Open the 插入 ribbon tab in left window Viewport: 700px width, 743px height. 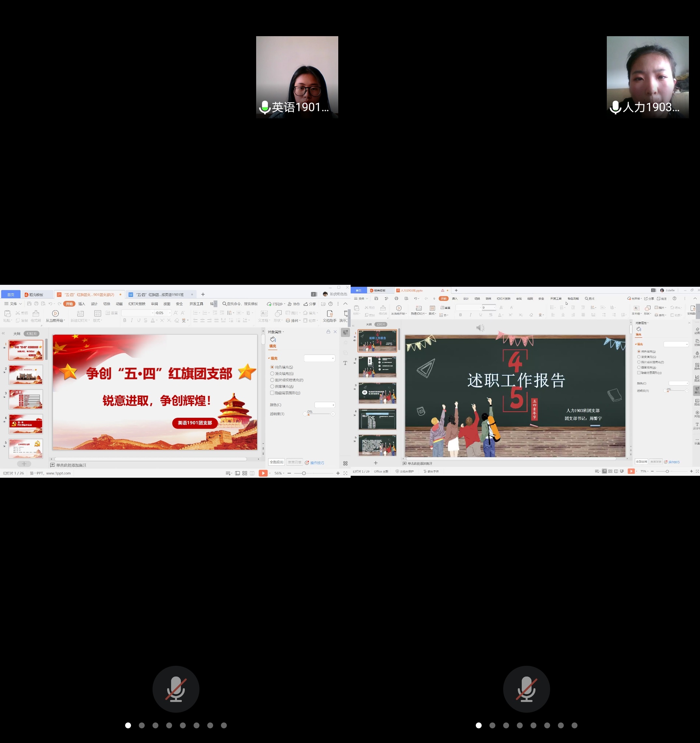[x=81, y=304]
